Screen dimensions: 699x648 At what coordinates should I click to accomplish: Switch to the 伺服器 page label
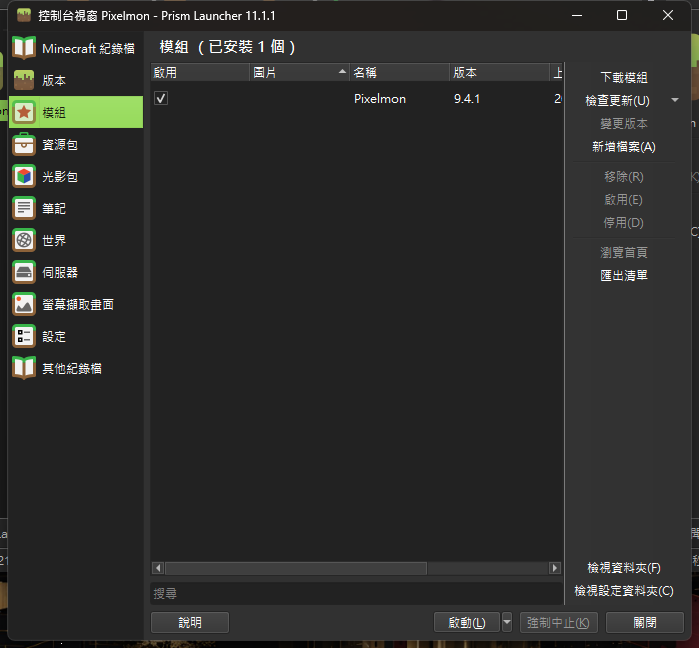(x=60, y=273)
